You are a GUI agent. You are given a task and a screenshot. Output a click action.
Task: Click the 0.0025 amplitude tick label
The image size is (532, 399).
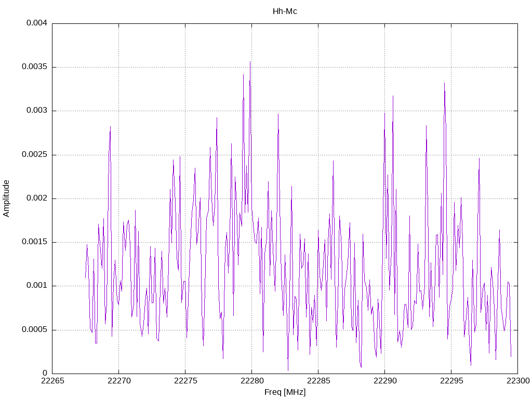pyautogui.click(x=35, y=155)
